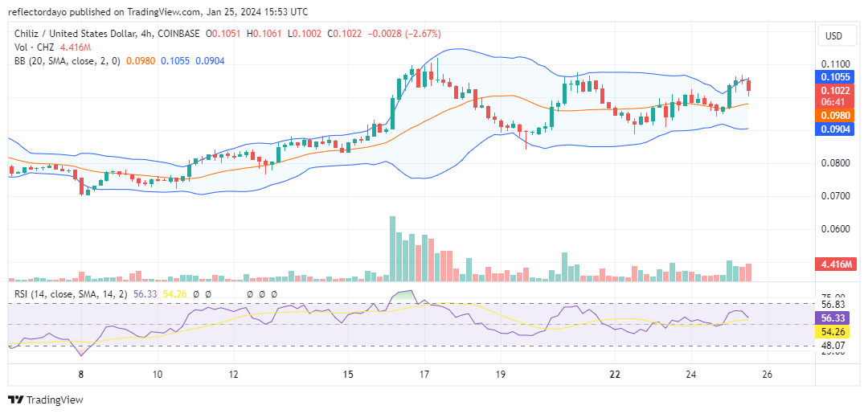Click date label 10 on time axis
Viewport: 868px width, 414px height.
158,374
